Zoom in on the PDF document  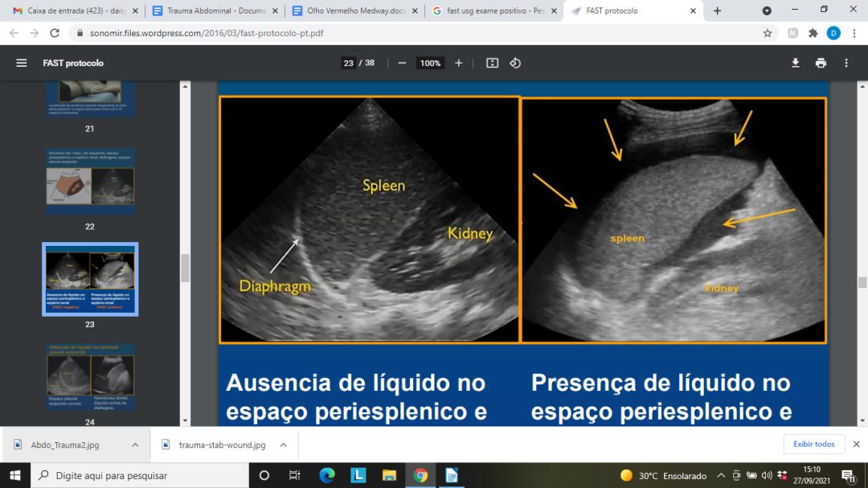pos(457,63)
